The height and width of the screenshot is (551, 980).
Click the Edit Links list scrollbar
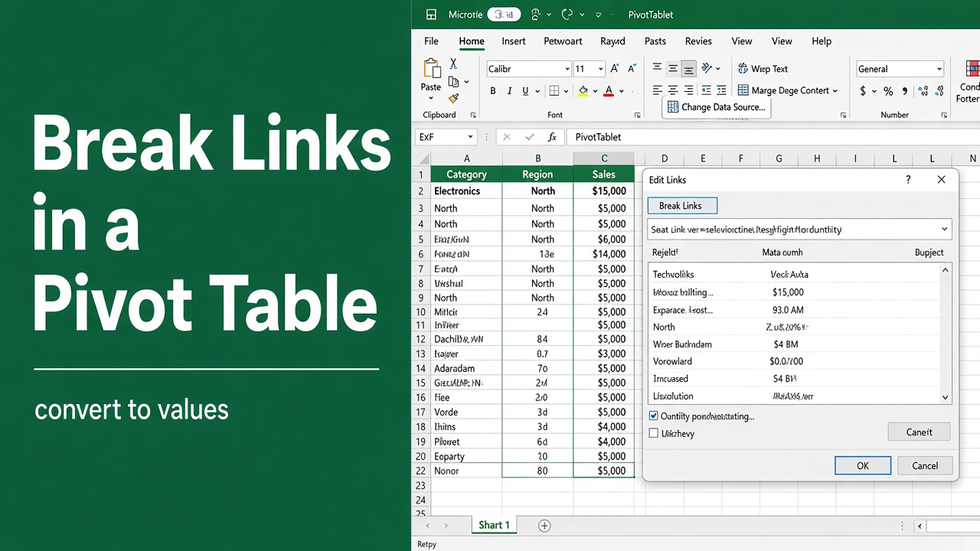pyautogui.click(x=946, y=333)
